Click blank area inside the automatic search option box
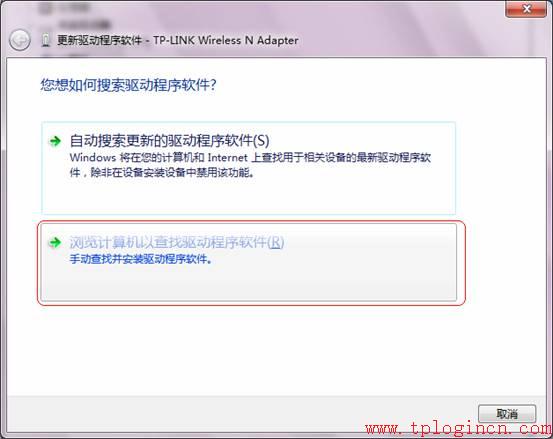This screenshot has height=439, width=553. coord(247,197)
